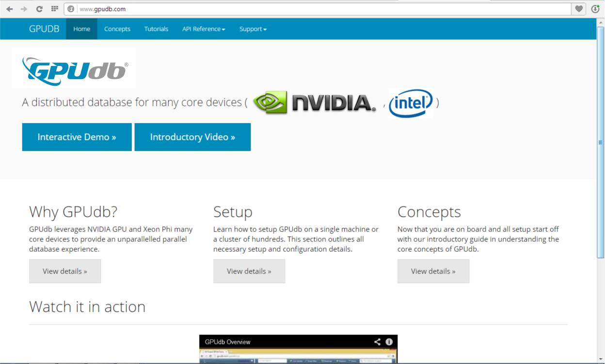Image resolution: width=605 pixels, height=364 pixels.
Task: Expand the Support dropdown menu
Action: [253, 29]
